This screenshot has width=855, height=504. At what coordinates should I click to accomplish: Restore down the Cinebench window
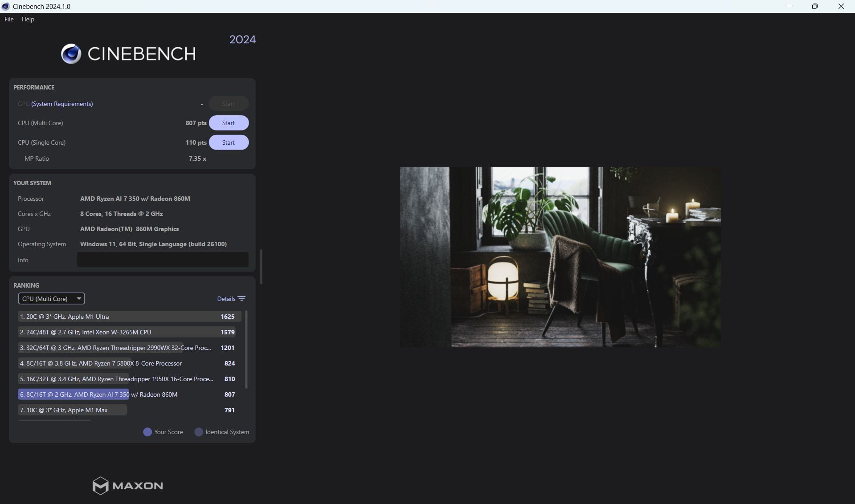pos(815,6)
